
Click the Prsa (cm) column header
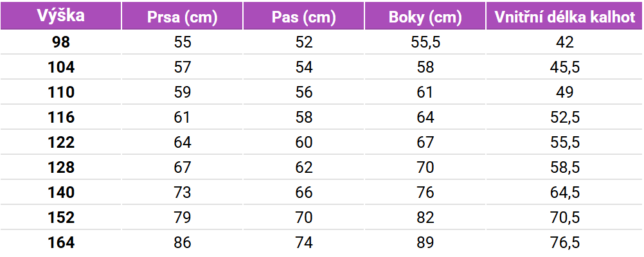[183, 17]
